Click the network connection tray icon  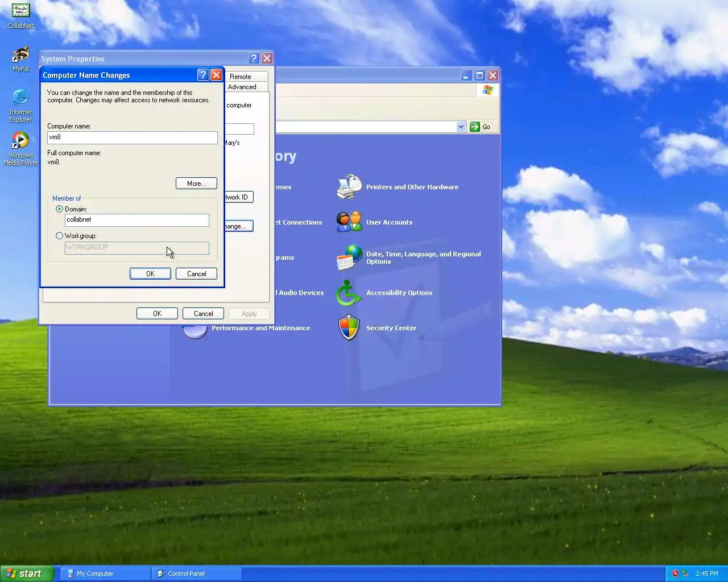tap(685, 573)
